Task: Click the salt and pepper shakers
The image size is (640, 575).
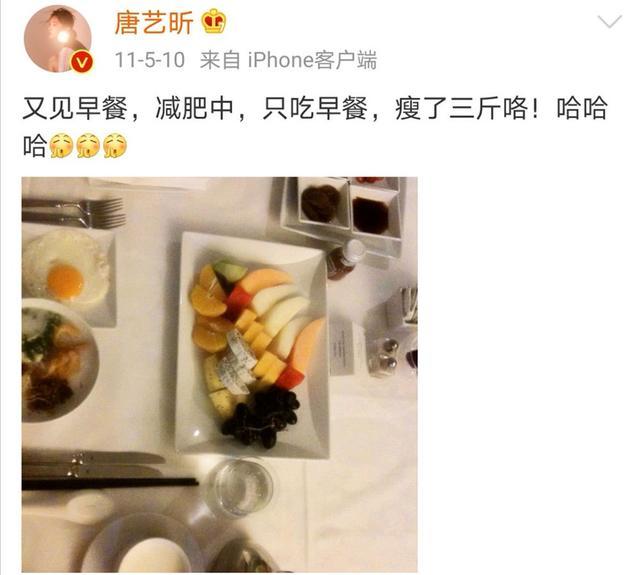Action: pyautogui.click(x=387, y=354)
